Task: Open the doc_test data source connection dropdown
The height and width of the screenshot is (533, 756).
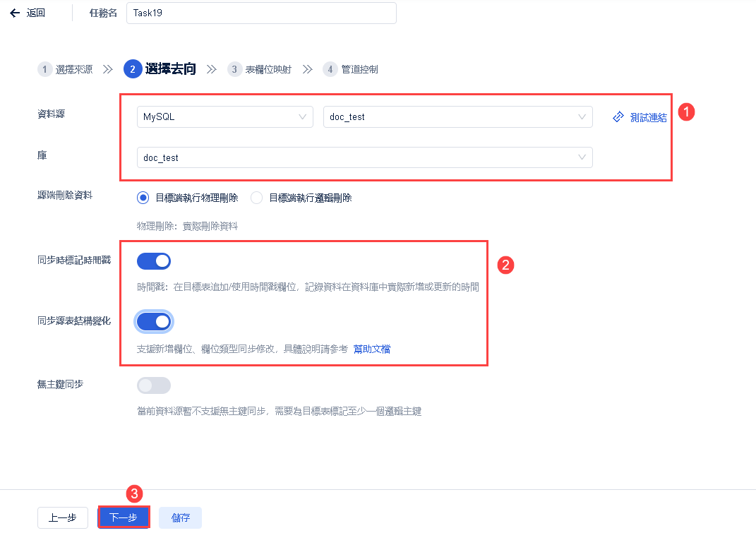Action: click(x=457, y=116)
